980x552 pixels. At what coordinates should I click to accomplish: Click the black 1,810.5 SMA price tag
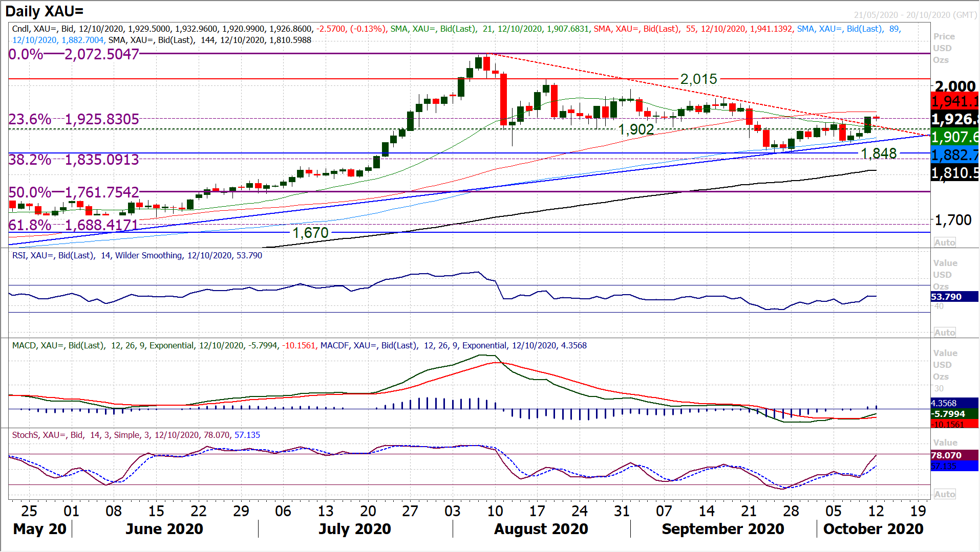[x=955, y=173]
